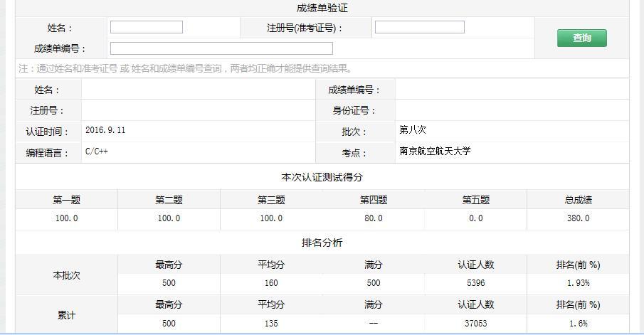Select the 第四题 column header
Viewport: 644px width, 335px height.
(374, 200)
